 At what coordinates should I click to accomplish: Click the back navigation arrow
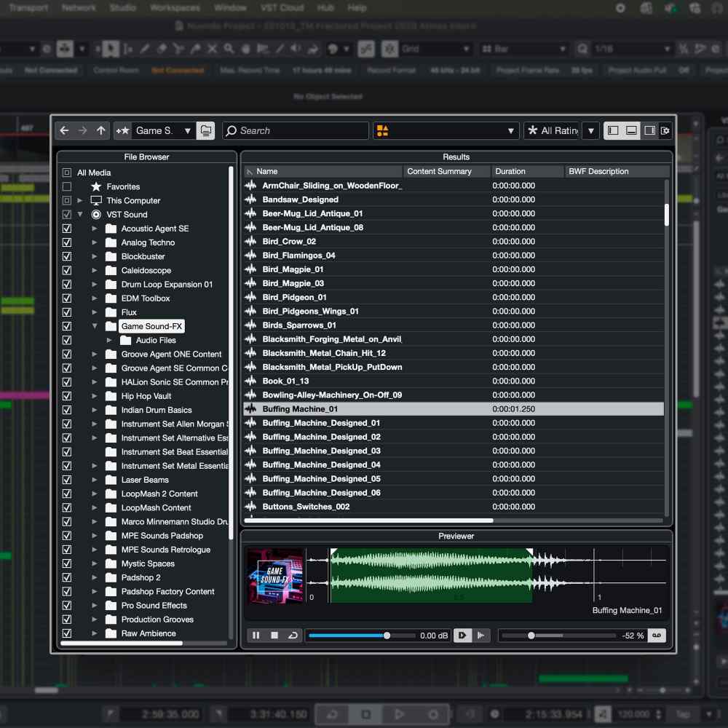point(64,131)
